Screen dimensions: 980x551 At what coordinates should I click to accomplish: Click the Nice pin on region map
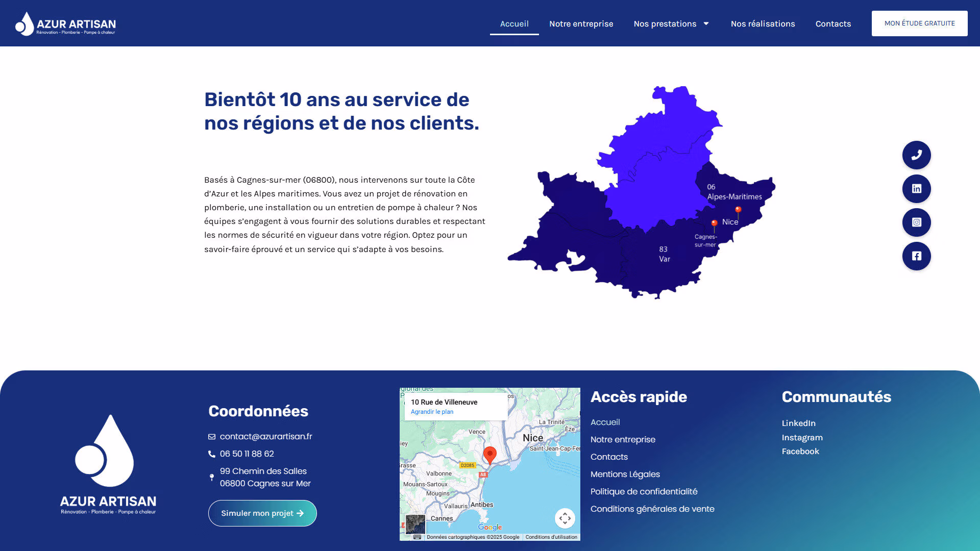point(738,210)
